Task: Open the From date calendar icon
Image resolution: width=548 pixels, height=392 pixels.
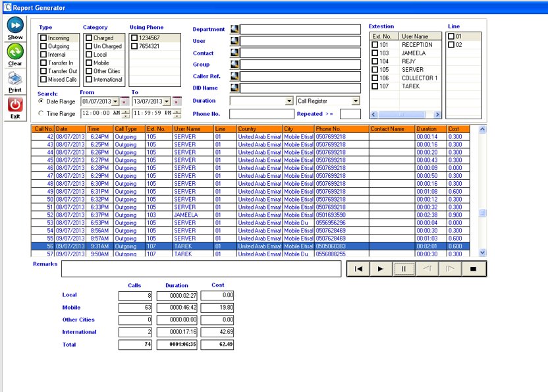Action: click(x=124, y=101)
